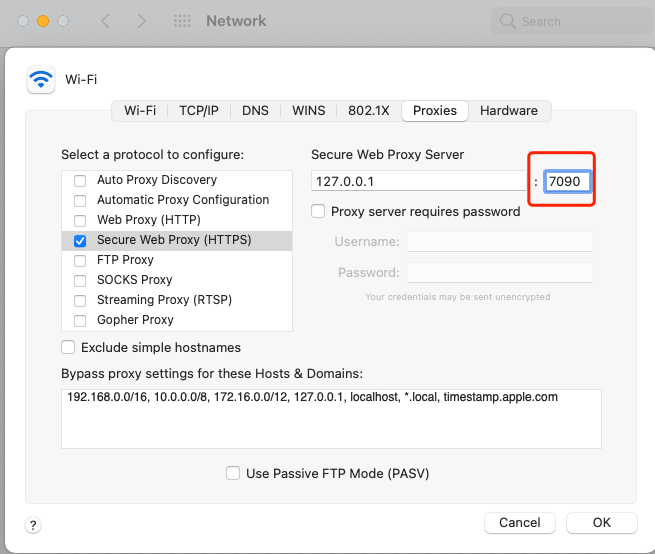Image resolution: width=655 pixels, height=554 pixels.
Task: Open the TCP/IP tab
Action: (x=199, y=111)
